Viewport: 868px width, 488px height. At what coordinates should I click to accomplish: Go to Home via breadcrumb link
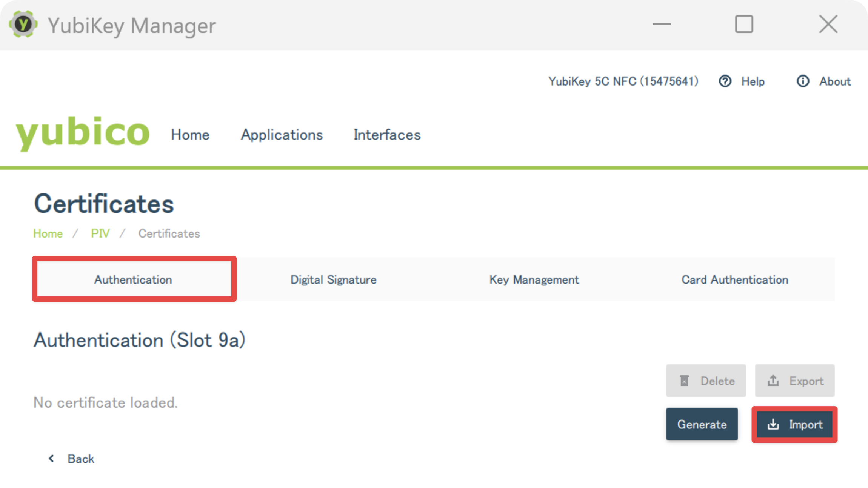pyautogui.click(x=48, y=233)
